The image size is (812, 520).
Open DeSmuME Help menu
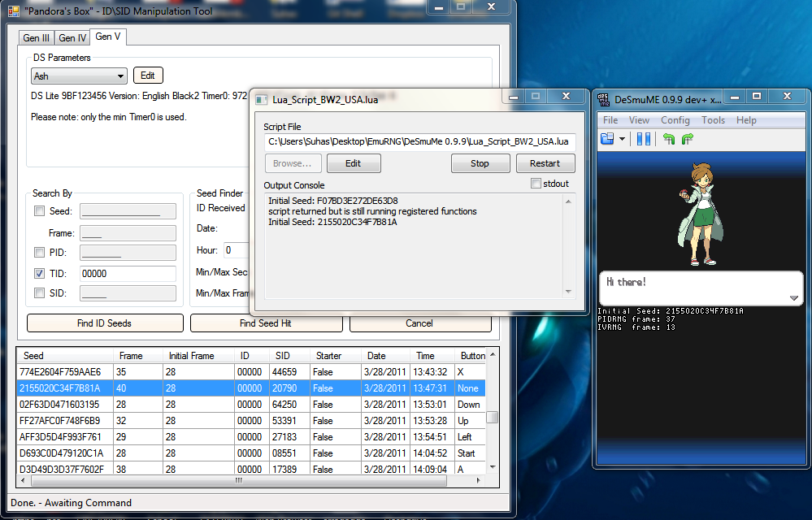[746, 120]
